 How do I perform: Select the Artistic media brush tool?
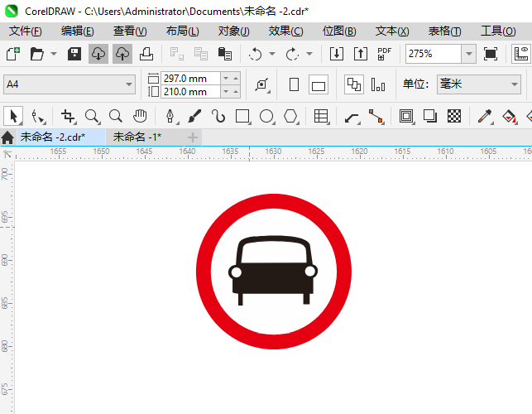194,117
